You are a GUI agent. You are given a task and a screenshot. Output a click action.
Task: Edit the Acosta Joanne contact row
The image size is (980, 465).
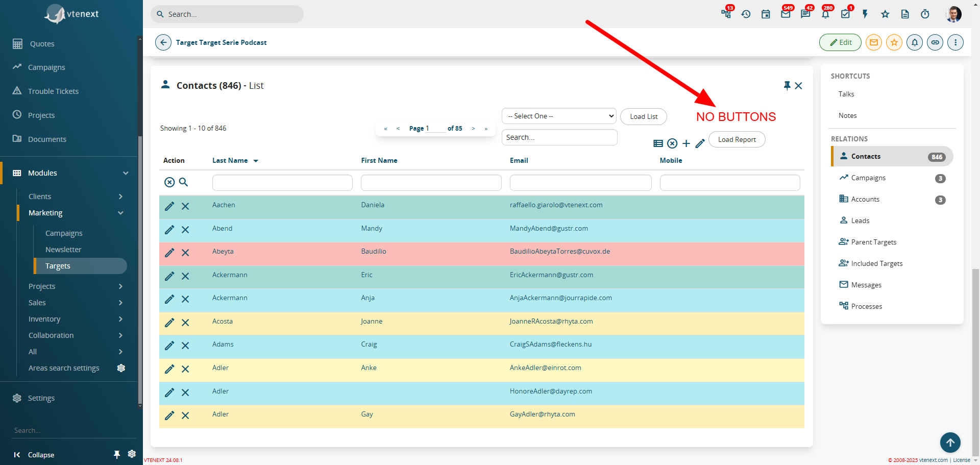pyautogui.click(x=169, y=323)
